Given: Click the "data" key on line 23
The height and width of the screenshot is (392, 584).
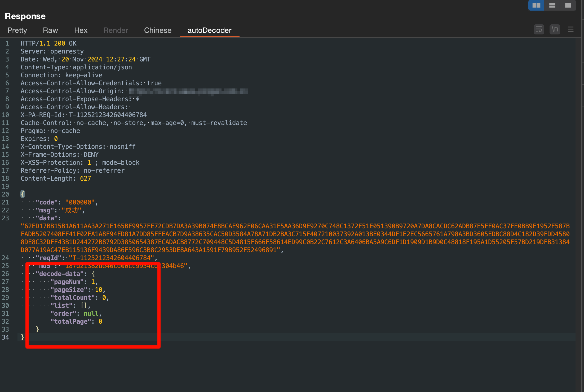Looking at the screenshot, I should coord(47,218).
